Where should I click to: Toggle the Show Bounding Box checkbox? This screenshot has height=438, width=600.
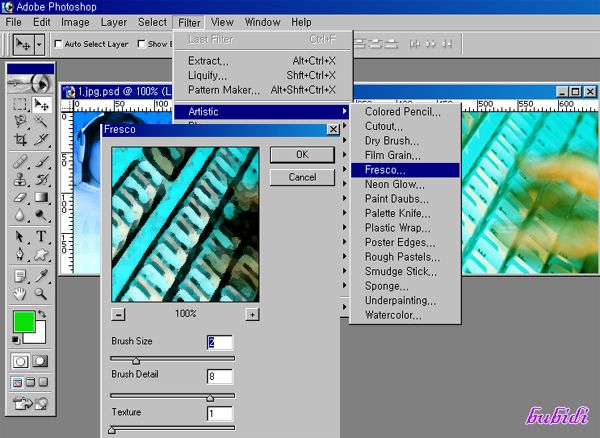pyautogui.click(x=141, y=44)
